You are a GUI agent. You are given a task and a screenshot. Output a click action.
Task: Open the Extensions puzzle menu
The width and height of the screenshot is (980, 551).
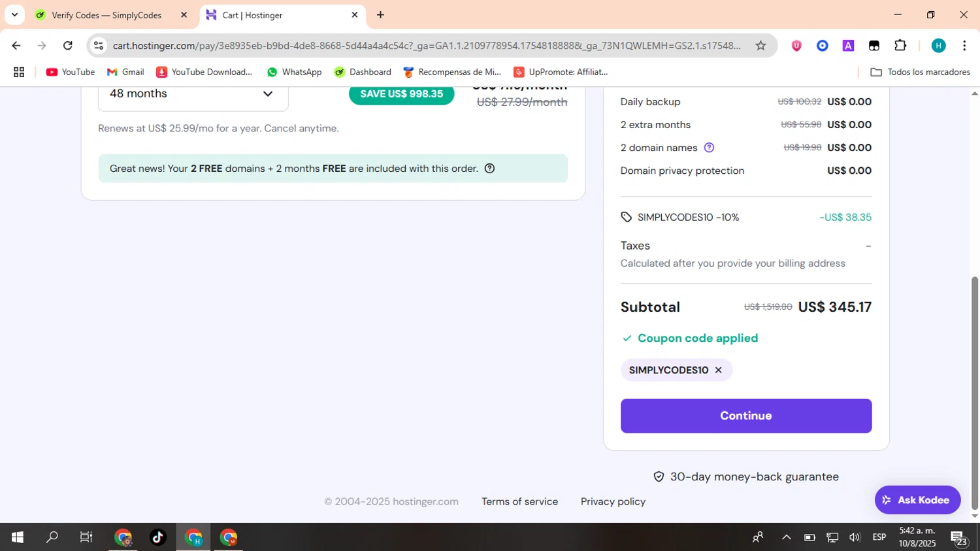[900, 46]
